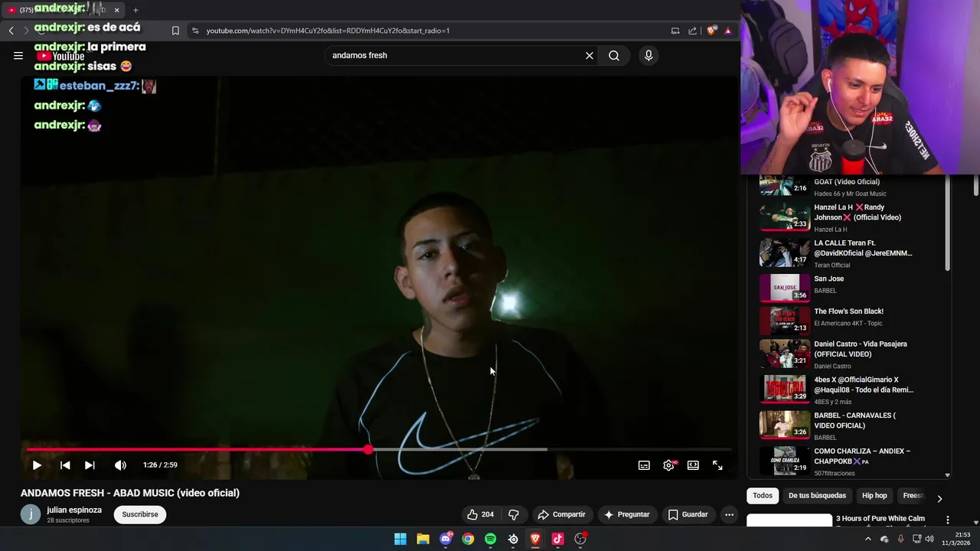The image size is (980, 551).
Task: Open the YouTube hamburger guide menu
Action: pyautogui.click(x=18, y=55)
